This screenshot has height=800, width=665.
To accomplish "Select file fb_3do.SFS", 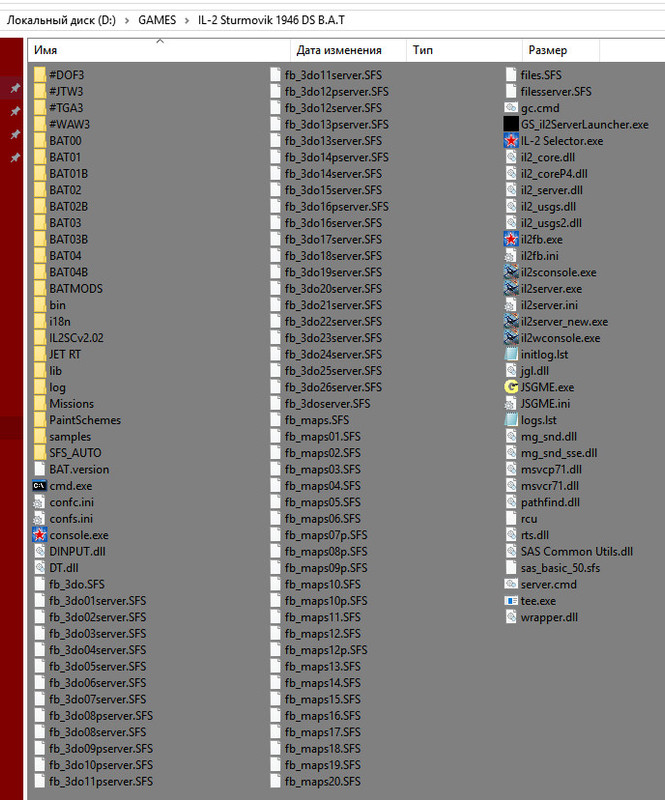I will pos(77,584).
